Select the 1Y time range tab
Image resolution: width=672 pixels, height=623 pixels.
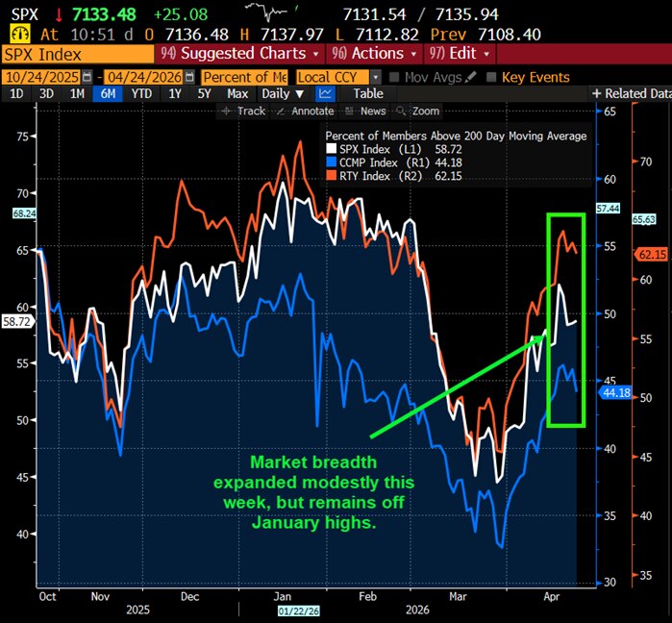pyautogui.click(x=174, y=93)
